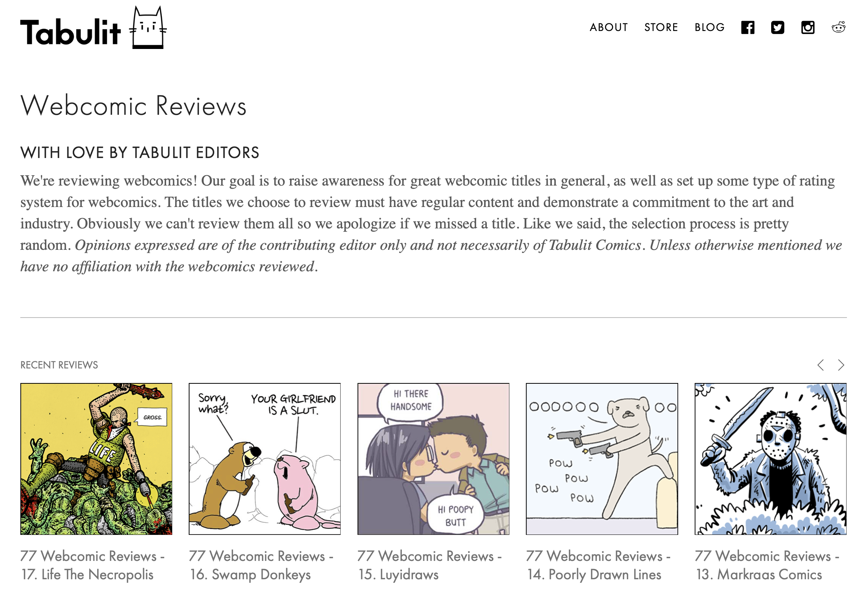
Task: Select the Poorly Drawn Lines dog thumbnail
Action: pyautogui.click(x=602, y=459)
